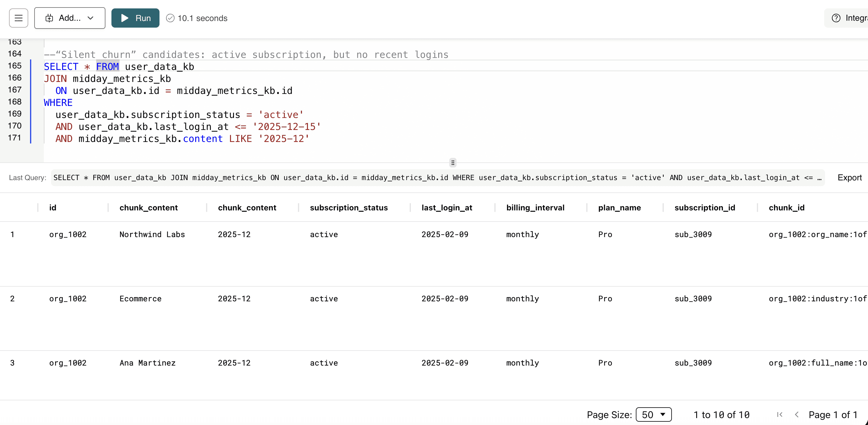Click the last_login_at column header
The width and height of the screenshot is (868, 425).
[x=447, y=207]
